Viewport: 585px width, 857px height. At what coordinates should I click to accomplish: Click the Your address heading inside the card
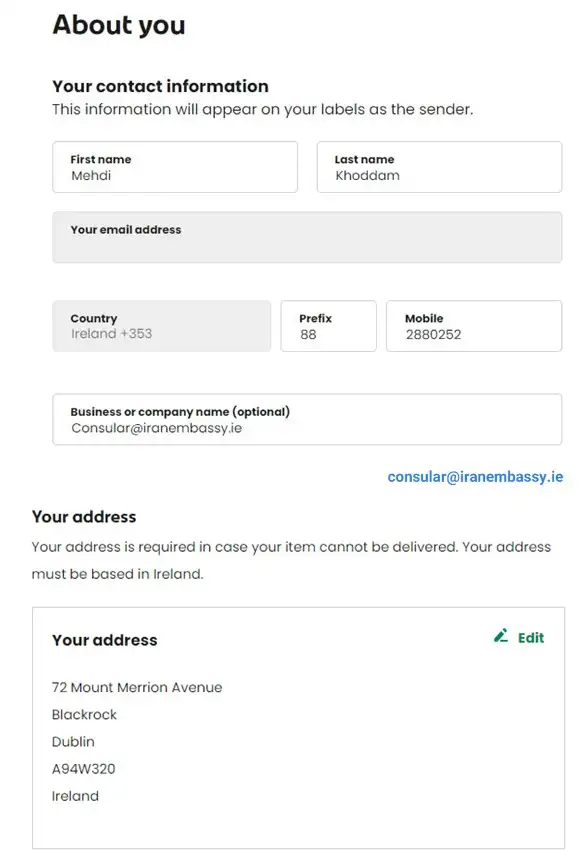point(104,640)
